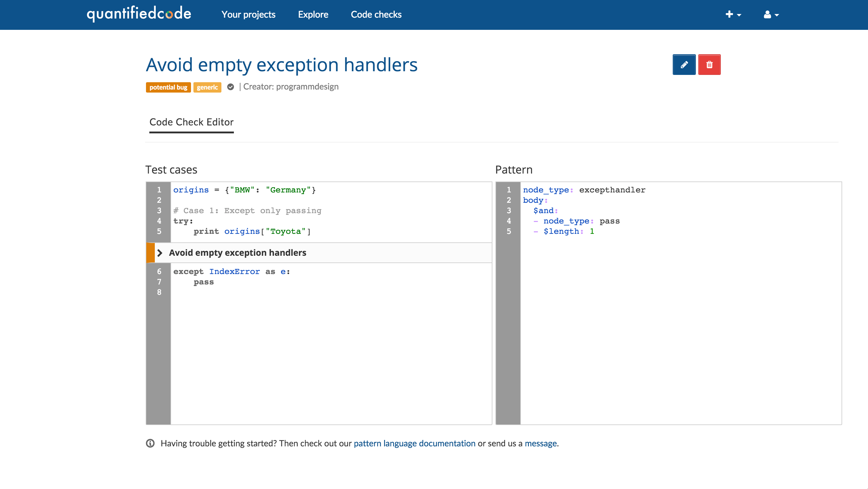The image size is (868, 489).
Task: Click the generic tag
Action: (x=207, y=87)
